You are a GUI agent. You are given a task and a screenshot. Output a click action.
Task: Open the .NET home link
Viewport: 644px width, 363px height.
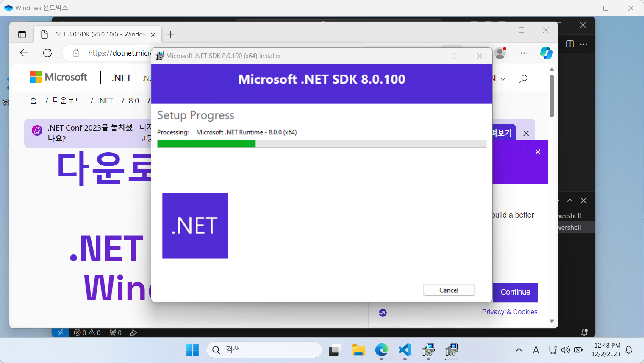[x=122, y=78]
